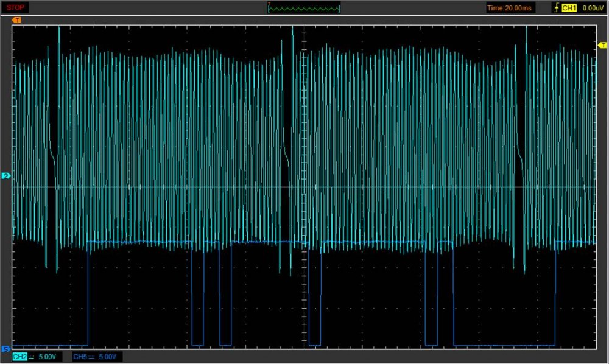This screenshot has width=609, height=364.
Task: Click the CH2 DC coupling symbol
Action: point(32,357)
